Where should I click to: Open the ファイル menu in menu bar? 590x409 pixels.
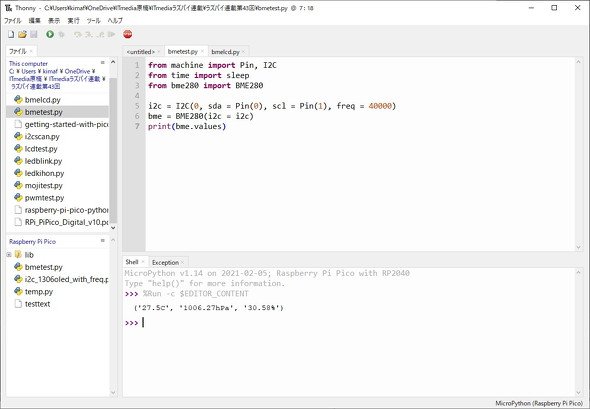click(x=12, y=21)
